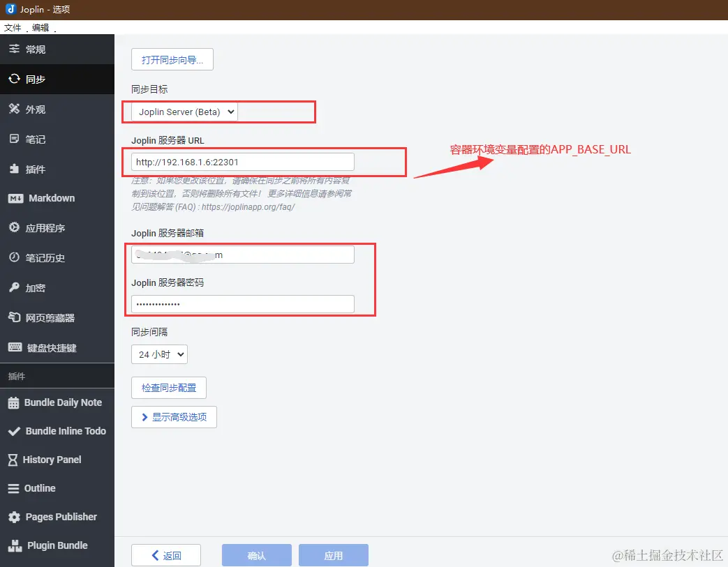The image size is (728, 567).
Task: Click the Sync (同步) circular arrows icon
Action: pos(15,79)
